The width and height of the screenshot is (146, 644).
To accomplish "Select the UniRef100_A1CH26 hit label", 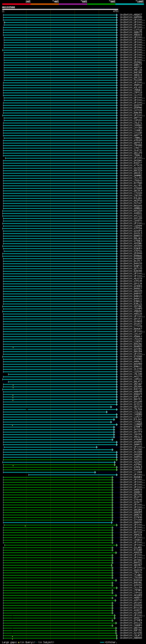I will [x=131, y=168].
